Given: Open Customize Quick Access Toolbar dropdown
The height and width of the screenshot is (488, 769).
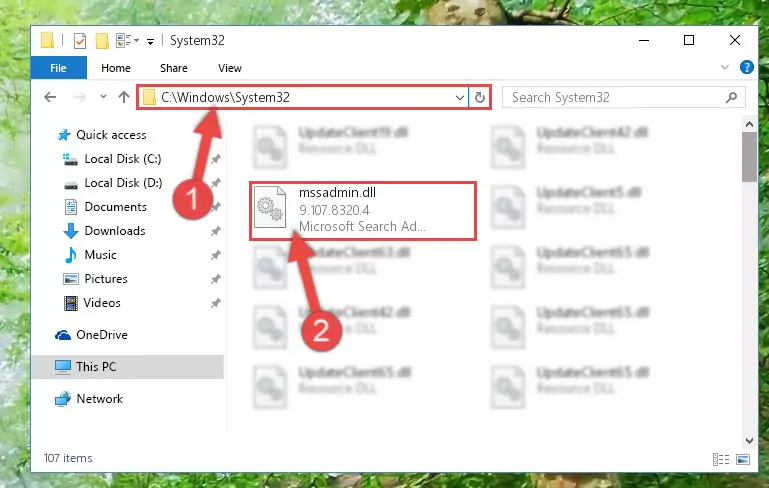Looking at the screenshot, I should (x=151, y=42).
